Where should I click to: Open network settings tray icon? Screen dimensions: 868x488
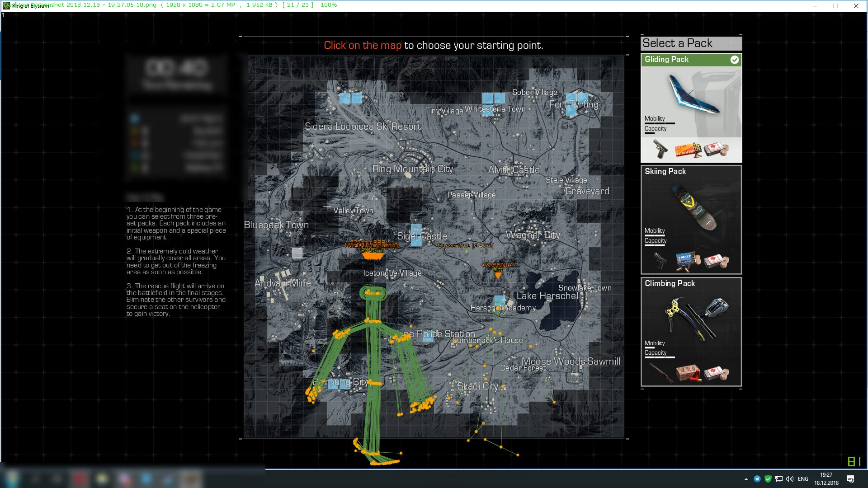pos(779,479)
